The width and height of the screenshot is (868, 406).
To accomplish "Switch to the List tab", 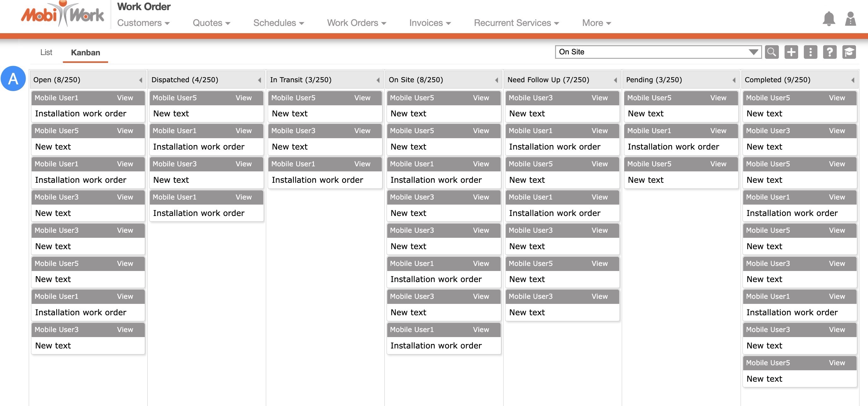I will 46,52.
